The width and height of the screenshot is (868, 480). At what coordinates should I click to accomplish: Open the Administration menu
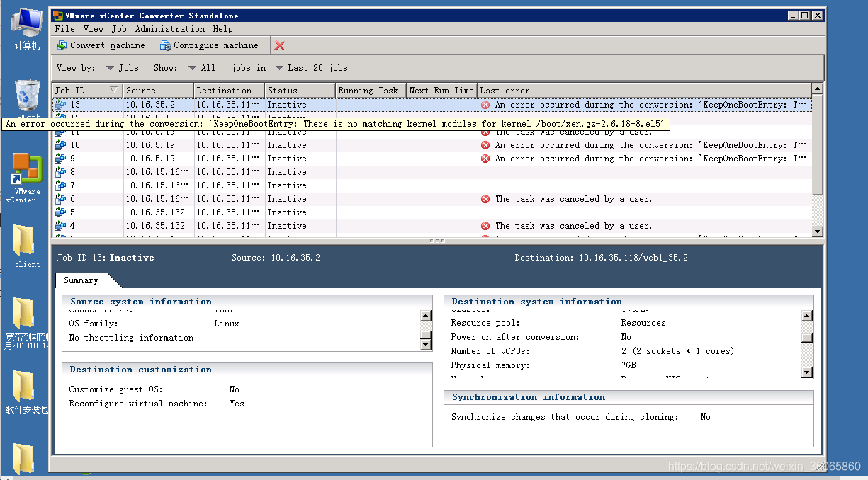point(170,29)
